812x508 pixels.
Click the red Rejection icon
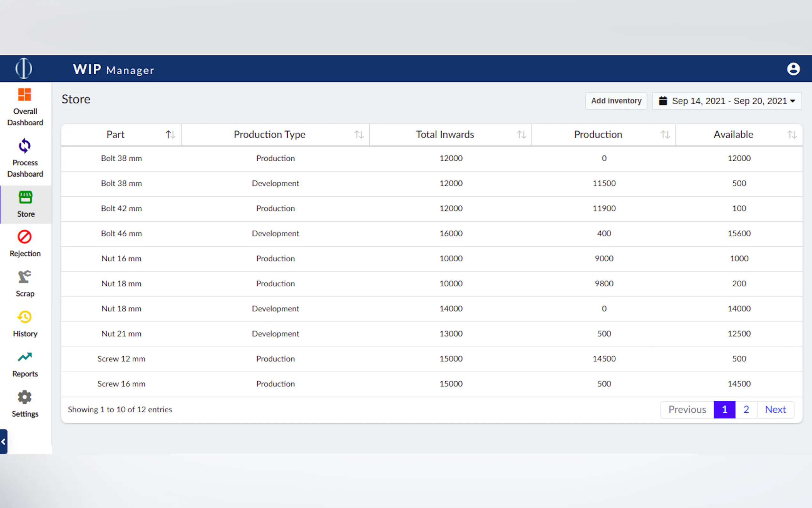[25, 237]
